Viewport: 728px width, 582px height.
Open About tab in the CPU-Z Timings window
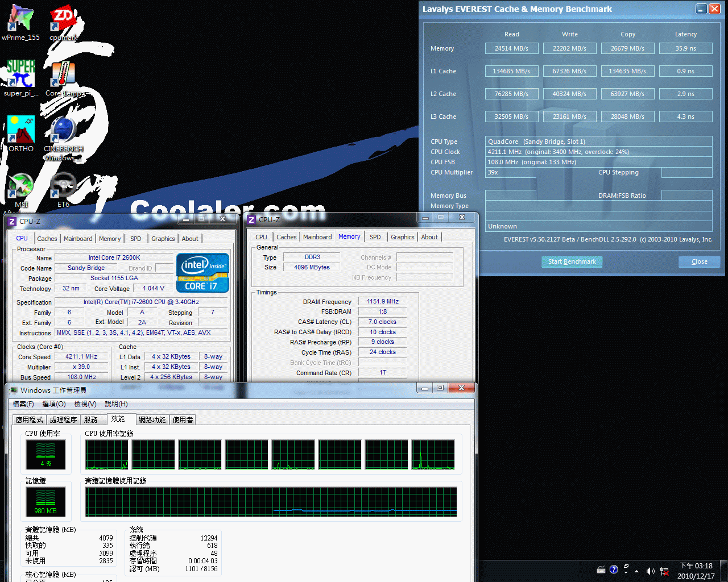[429, 237]
